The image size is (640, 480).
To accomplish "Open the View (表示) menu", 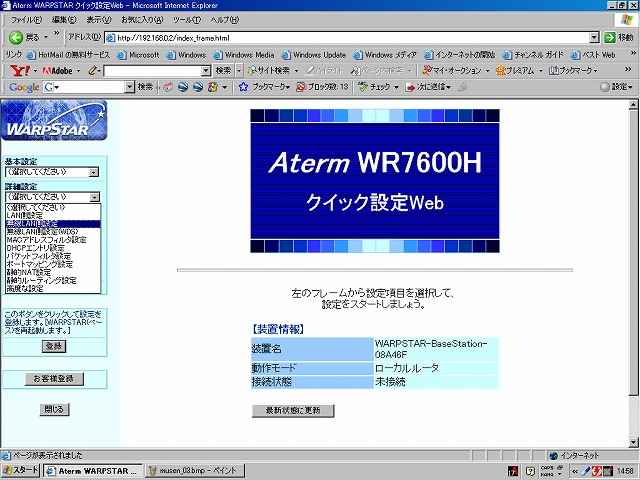I will (x=98, y=20).
